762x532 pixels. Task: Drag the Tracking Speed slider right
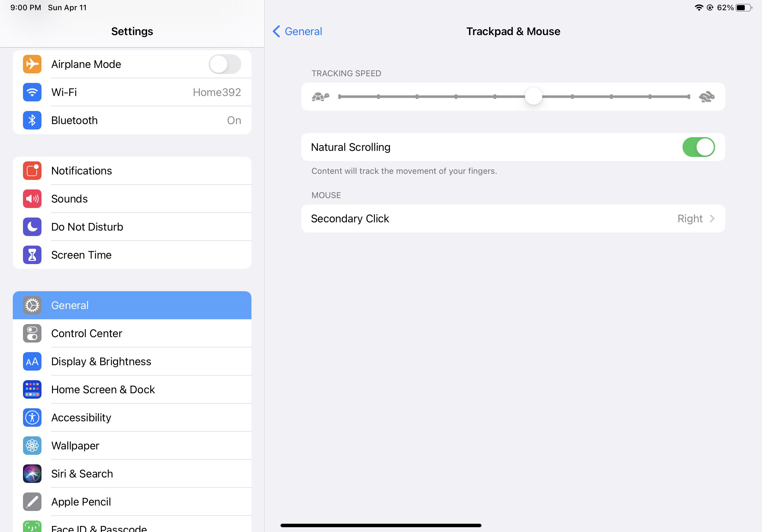(533, 96)
